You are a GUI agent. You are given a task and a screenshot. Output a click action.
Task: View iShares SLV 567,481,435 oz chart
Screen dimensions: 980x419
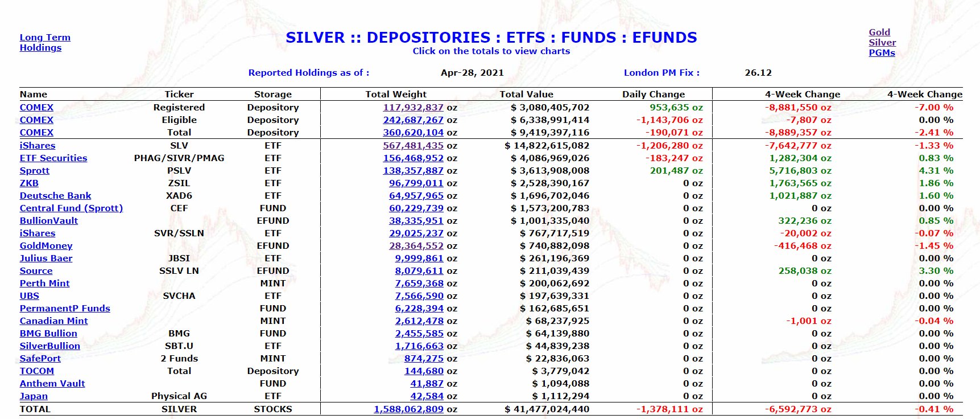413,146
